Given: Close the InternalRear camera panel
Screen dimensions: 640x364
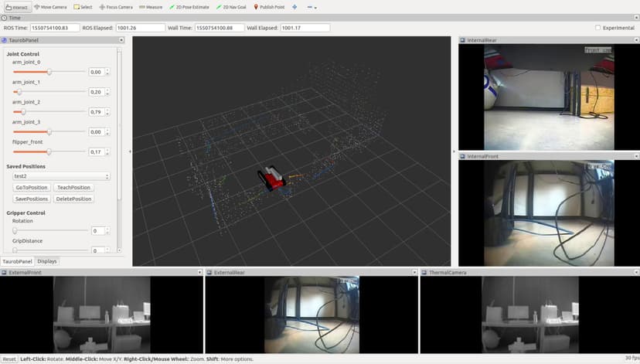Looking at the screenshot, I should pyautogui.click(x=635, y=40).
